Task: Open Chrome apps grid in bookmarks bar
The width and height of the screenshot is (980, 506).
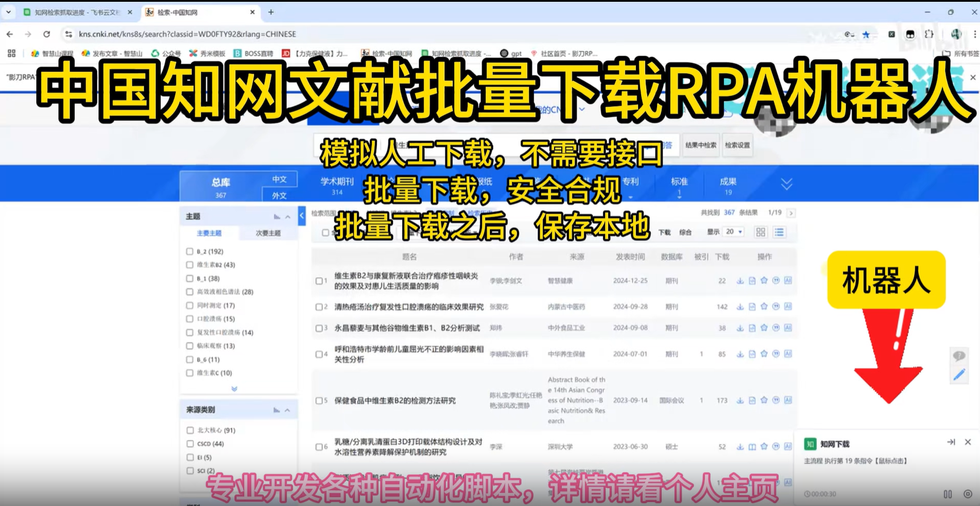Action: pyautogui.click(x=11, y=53)
